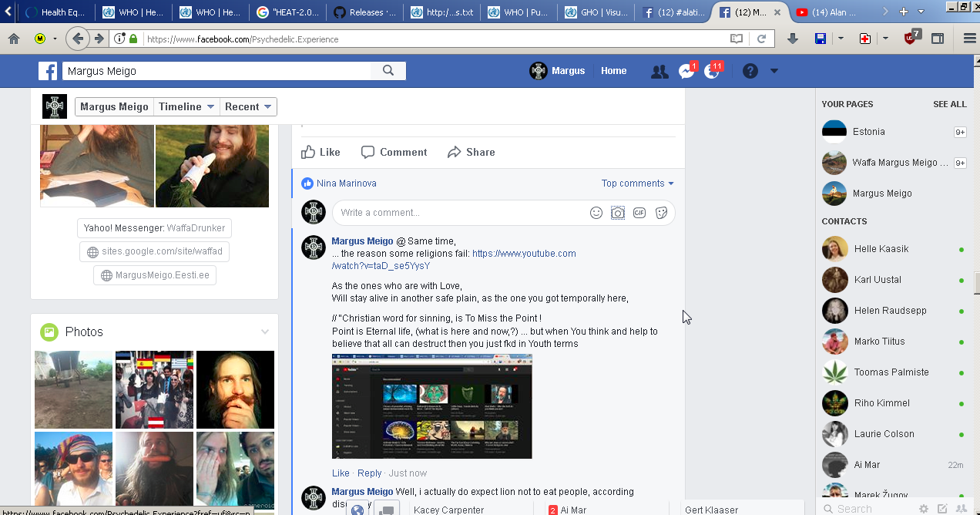Like the post
The width and height of the screenshot is (980, 515).
point(321,152)
